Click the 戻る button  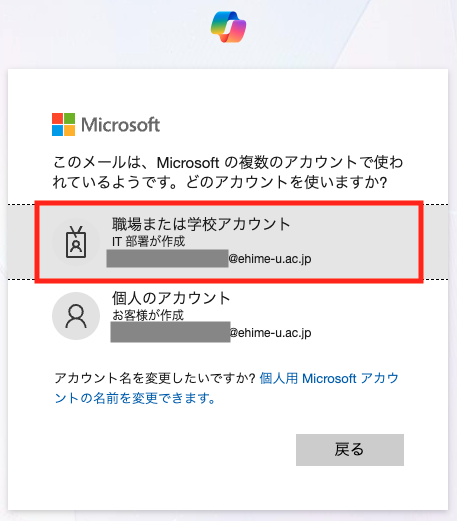pyautogui.click(x=350, y=450)
